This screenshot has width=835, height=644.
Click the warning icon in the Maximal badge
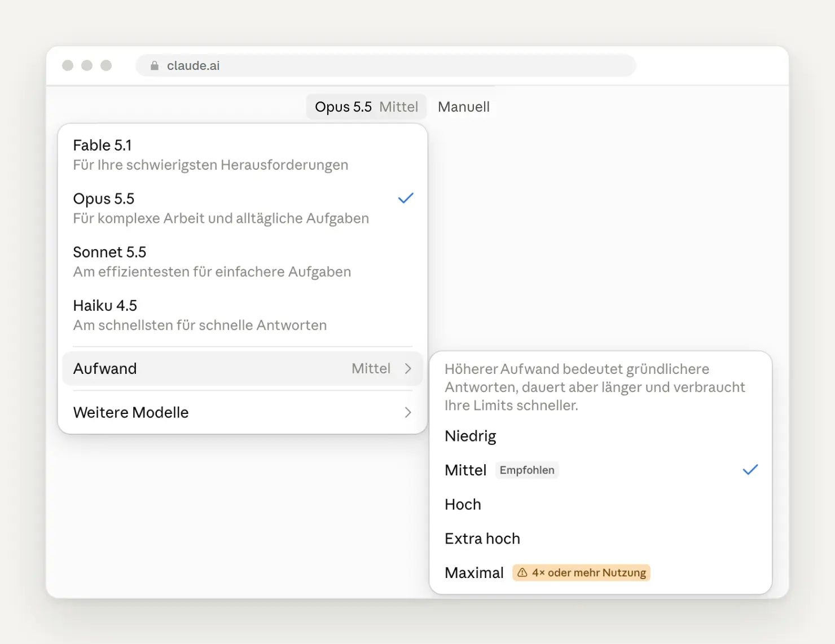(x=522, y=572)
